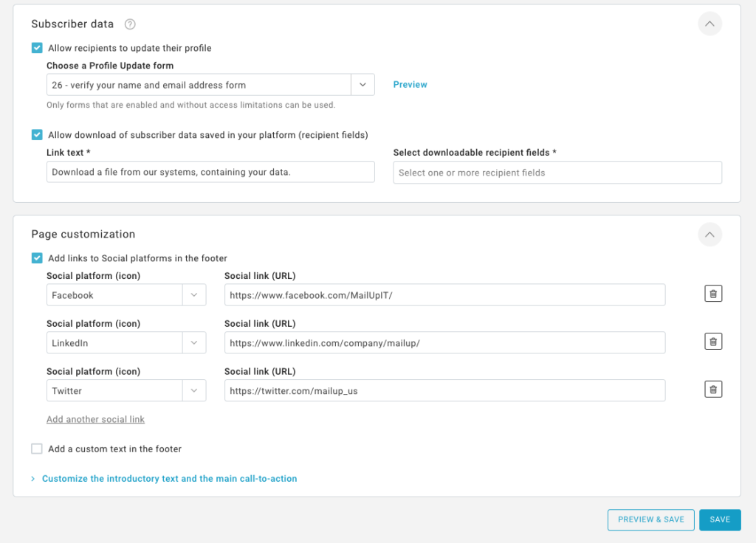This screenshot has width=756, height=543.
Task: Open the LinkedIn social platform dropdown
Action: [x=193, y=343]
